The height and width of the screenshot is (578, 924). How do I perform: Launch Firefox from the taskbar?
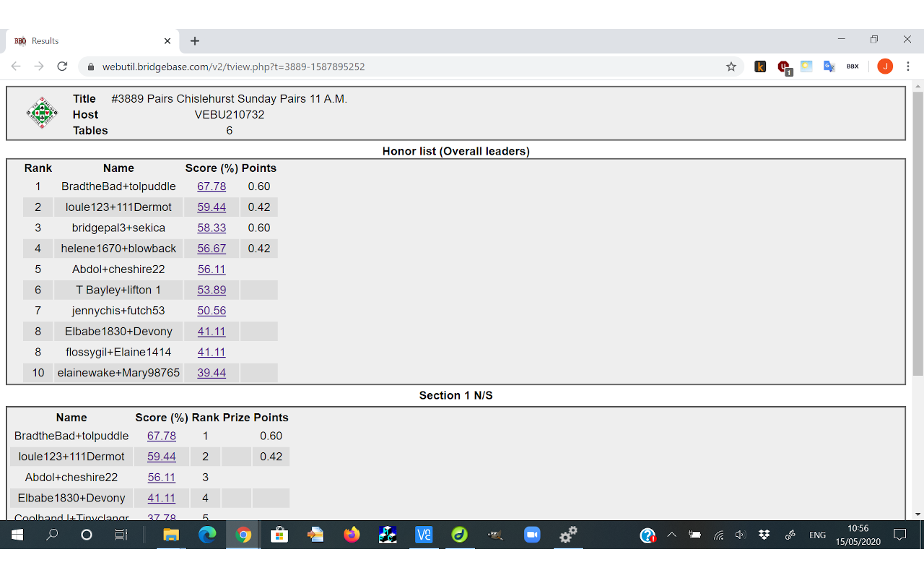(352, 535)
